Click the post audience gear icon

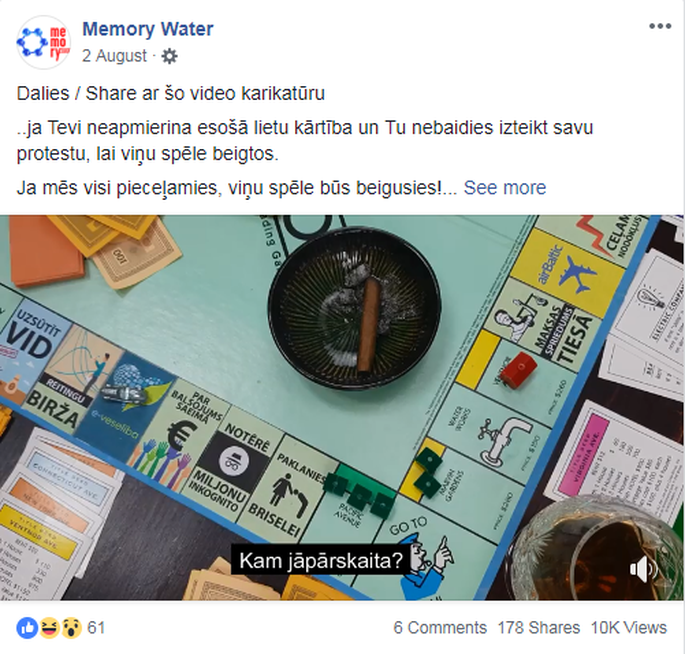tap(170, 56)
